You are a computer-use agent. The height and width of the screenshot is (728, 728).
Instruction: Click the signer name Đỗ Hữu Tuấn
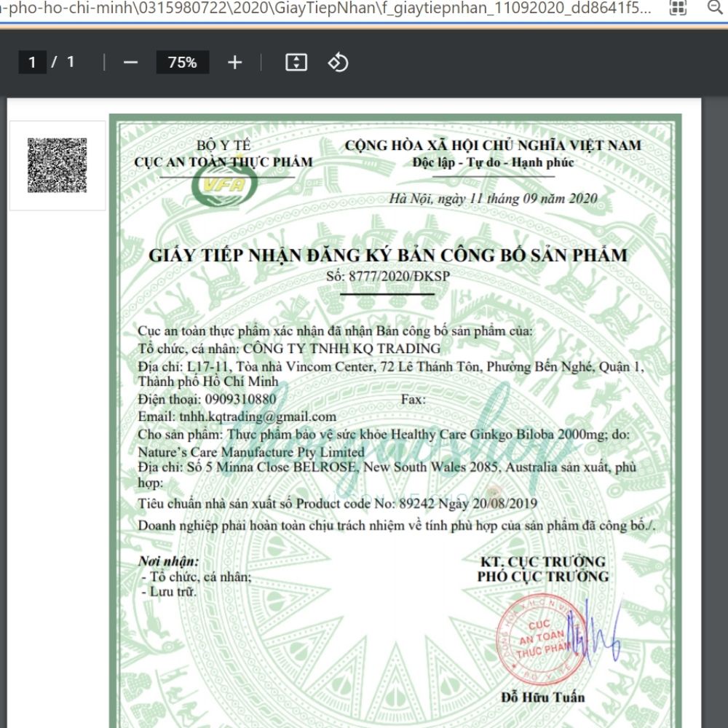click(542, 697)
